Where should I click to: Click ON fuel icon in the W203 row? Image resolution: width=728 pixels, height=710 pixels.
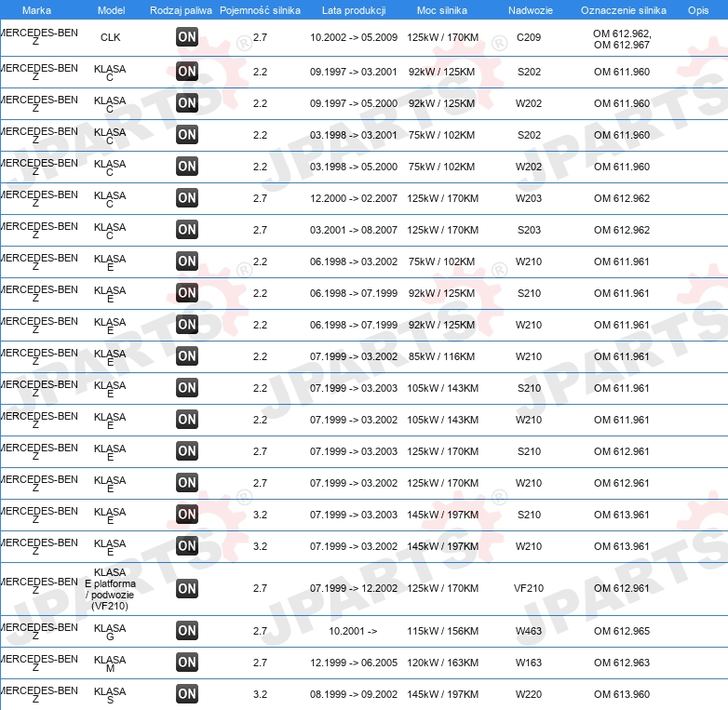pyautogui.click(x=187, y=197)
